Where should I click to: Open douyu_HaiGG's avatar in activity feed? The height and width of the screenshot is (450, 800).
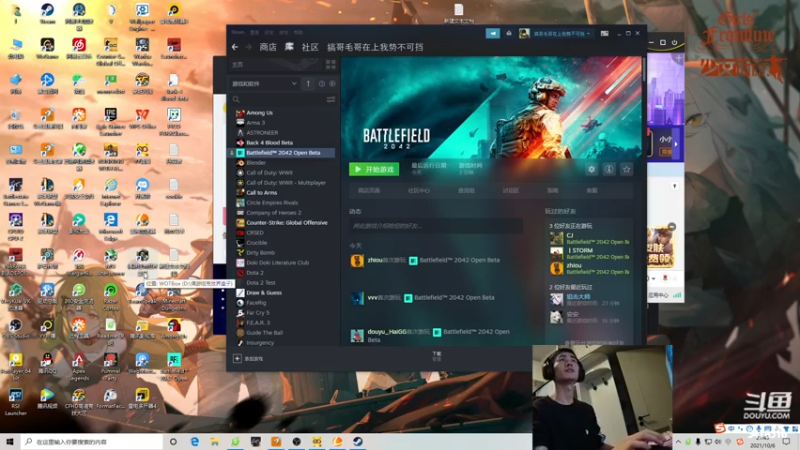[357, 335]
